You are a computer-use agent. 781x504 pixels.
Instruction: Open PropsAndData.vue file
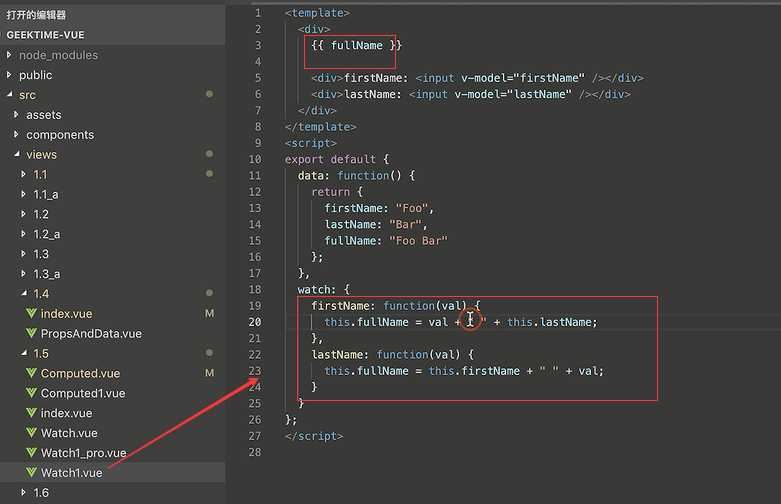[x=91, y=334]
